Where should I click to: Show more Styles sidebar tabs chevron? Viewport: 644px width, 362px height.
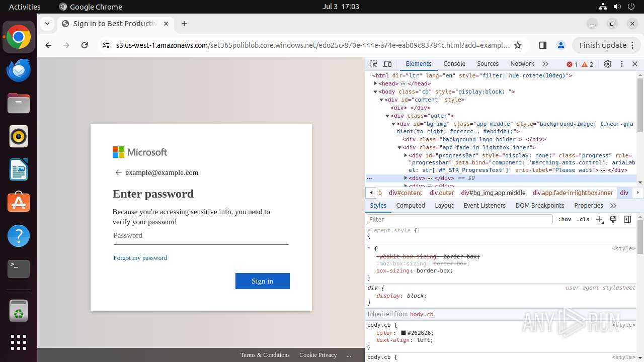pyautogui.click(x=613, y=206)
